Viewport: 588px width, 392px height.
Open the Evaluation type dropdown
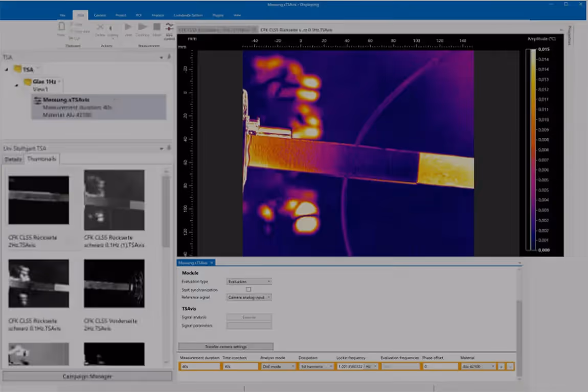click(248, 282)
